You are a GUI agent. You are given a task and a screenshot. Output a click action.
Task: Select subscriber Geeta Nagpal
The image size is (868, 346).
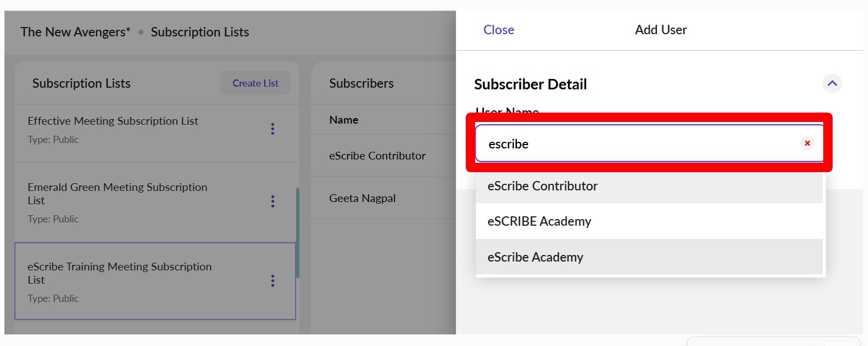click(x=362, y=198)
